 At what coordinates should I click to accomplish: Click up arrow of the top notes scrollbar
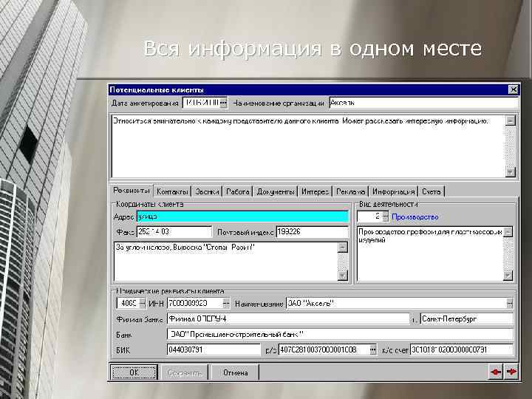tap(511, 120)
